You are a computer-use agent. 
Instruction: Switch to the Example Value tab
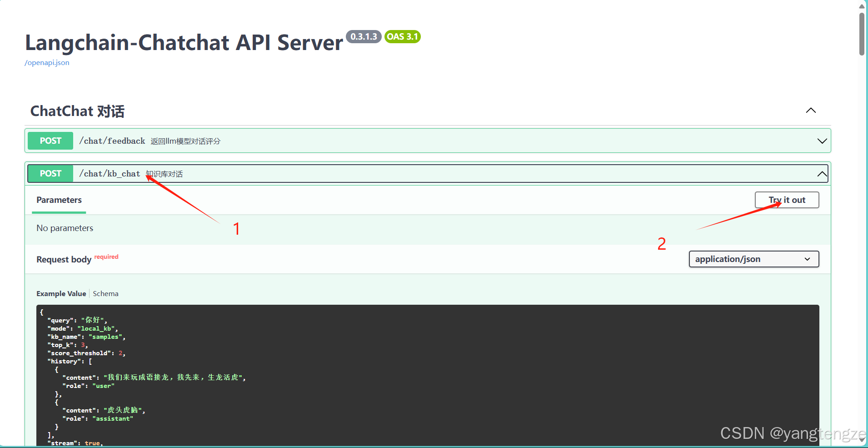(61, 294)
